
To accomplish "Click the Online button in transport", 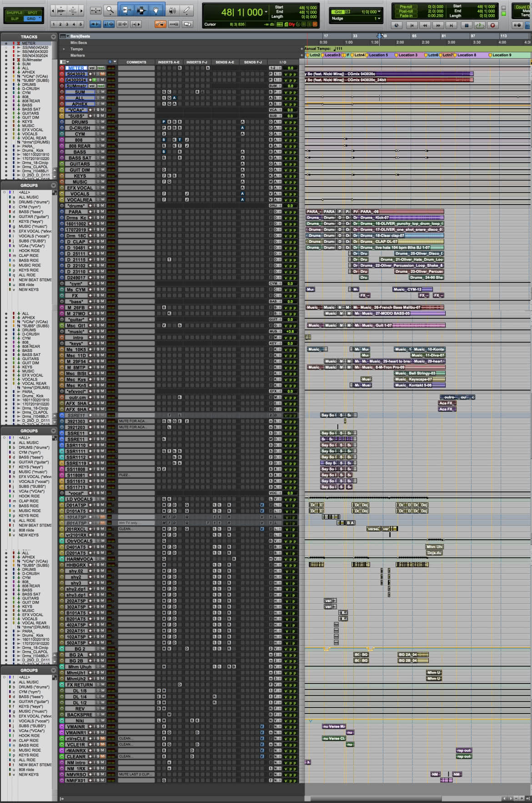I will coord(397,26).
